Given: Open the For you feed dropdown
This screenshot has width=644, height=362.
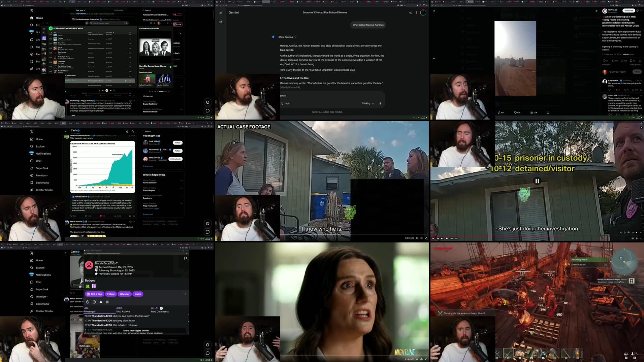Looking at the screenshot, I should 81,10.
